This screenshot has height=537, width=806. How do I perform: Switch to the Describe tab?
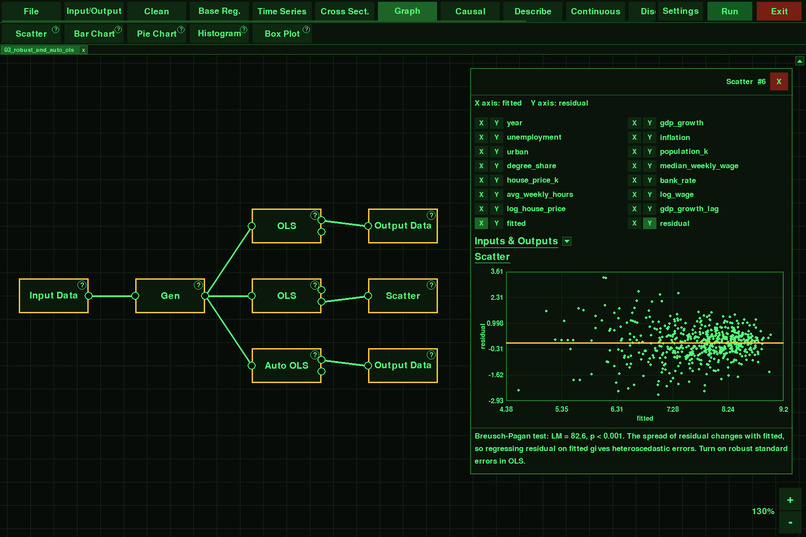tap(533, 11)
